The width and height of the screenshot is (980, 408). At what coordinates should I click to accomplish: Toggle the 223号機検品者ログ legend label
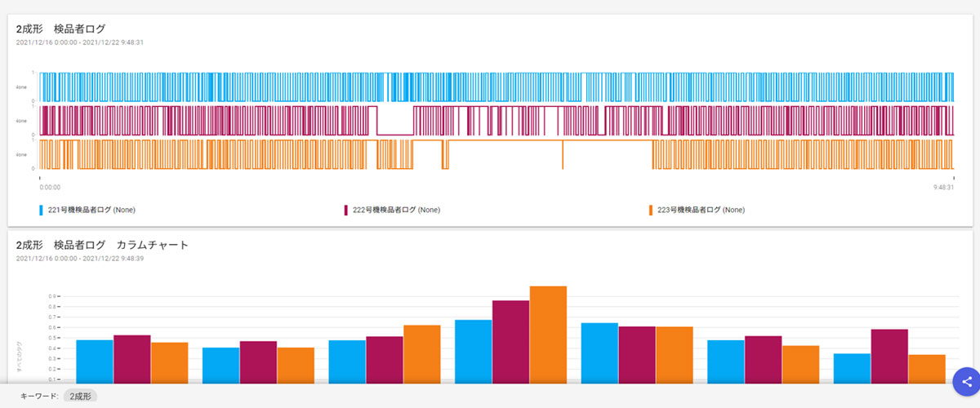point(701,210)
